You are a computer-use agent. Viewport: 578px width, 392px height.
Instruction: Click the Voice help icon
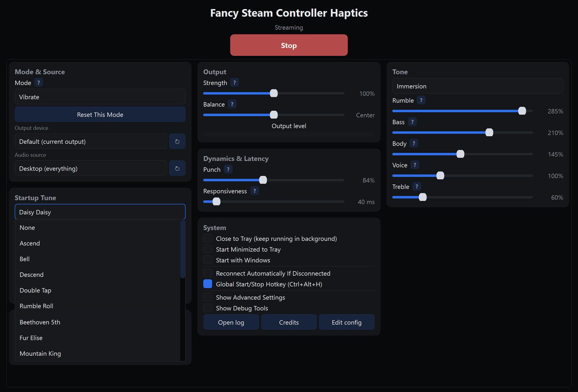(x=415, y=165)
